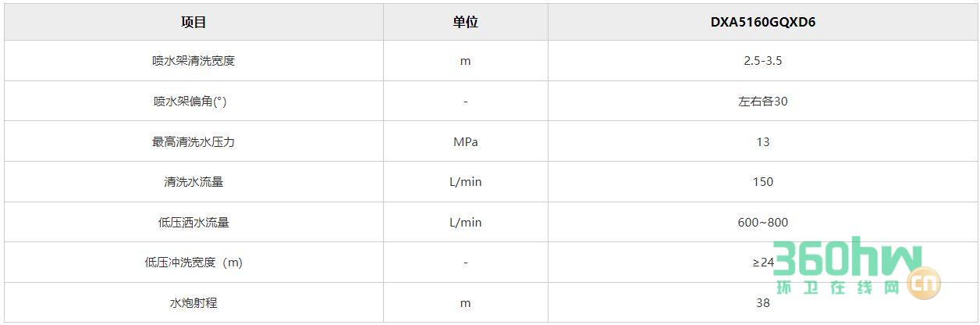Click the water cannon range value 38

pos(762,303)
